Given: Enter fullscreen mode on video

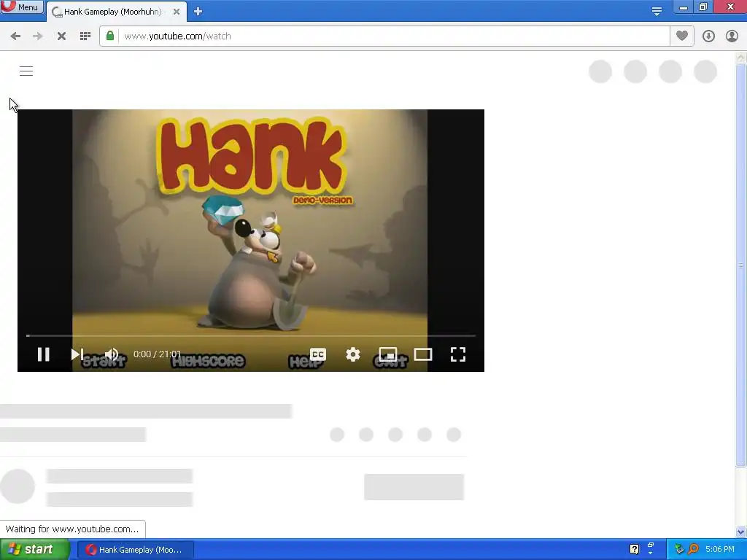Looking at the screenshot, I should pyautogui.click(x=458, y=354).
